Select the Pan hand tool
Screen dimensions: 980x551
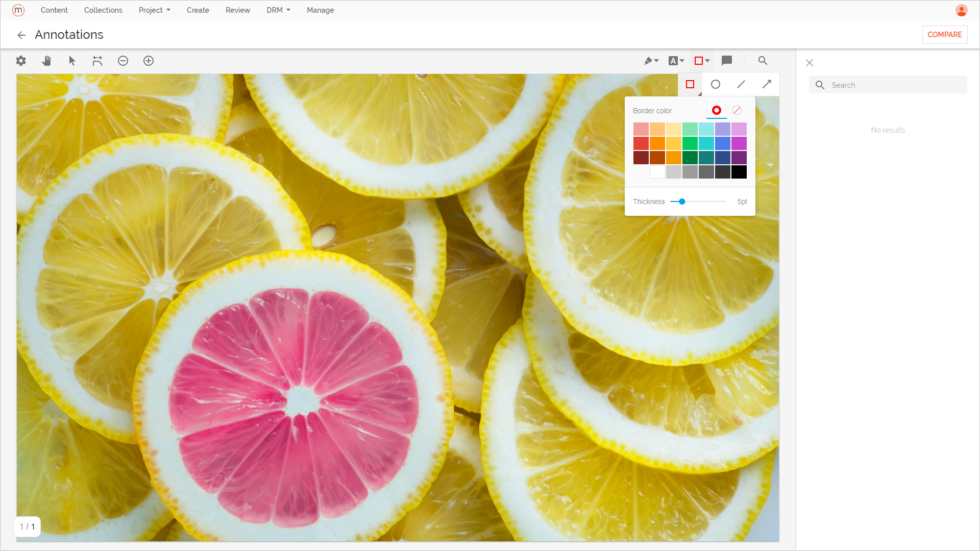coord(46,61)
